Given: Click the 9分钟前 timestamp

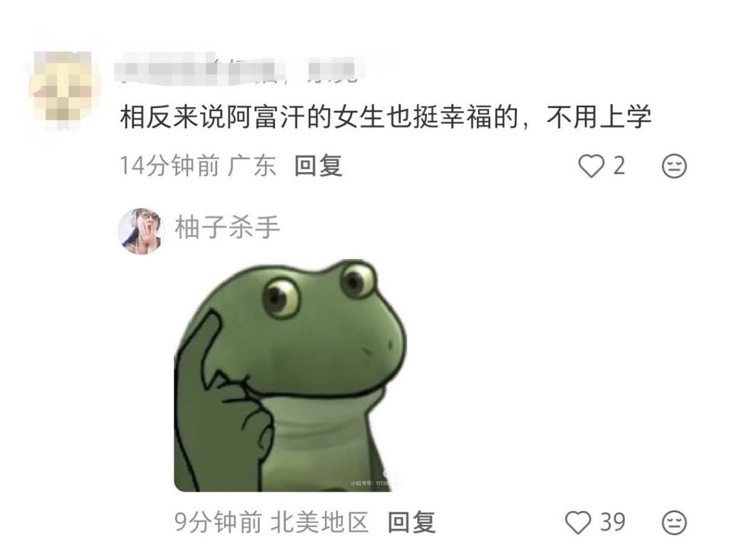Looking at the screenshot, I should pyautogui.click(x=218, y=522).
